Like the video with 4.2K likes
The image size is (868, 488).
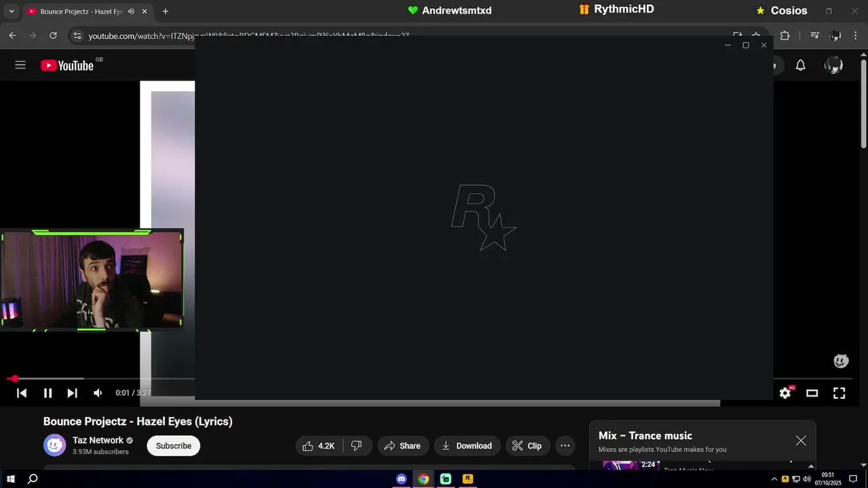(x=319, y=445)
